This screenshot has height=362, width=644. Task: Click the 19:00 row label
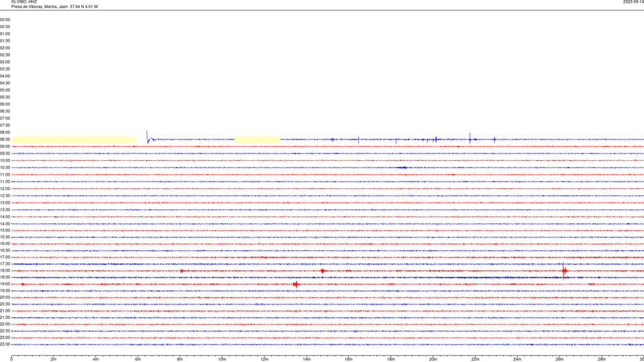(x=5, y=284)
